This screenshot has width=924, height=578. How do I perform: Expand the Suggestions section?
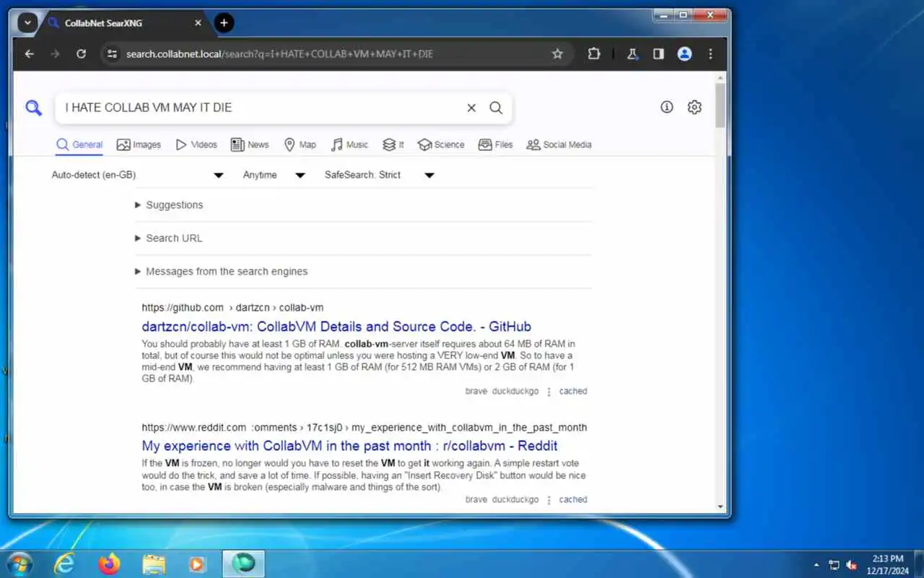point(169,205)
